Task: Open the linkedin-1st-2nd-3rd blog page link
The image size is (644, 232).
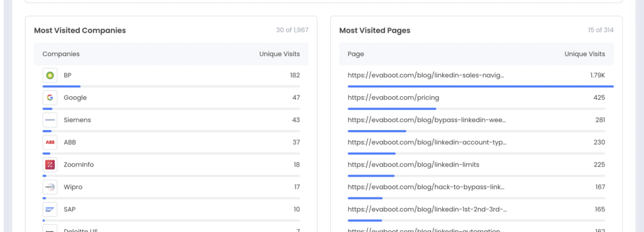Action: click(428, 209)
